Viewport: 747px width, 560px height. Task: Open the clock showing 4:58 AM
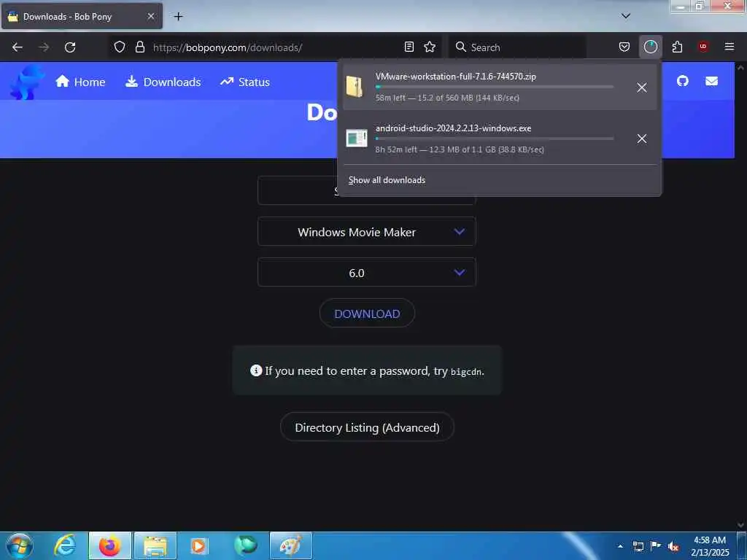tap(710, 546)
